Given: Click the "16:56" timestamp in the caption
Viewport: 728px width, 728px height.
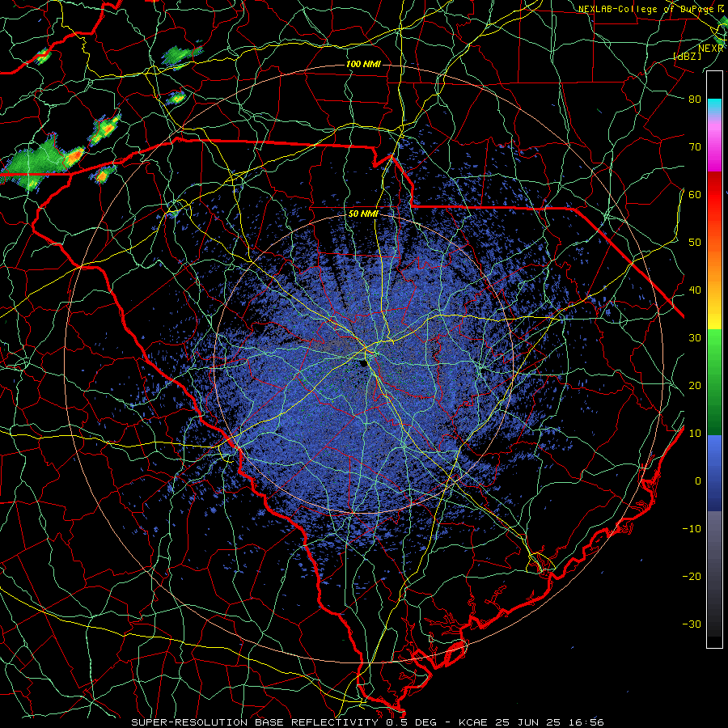Looking at the screenshot, I should 587,722.
